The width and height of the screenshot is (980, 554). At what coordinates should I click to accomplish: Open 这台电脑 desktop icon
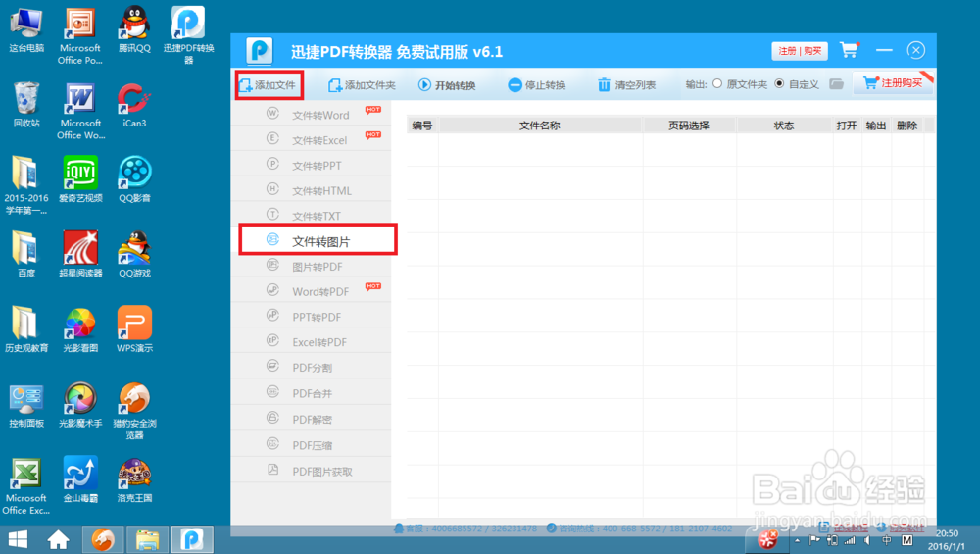click(26, 30)
